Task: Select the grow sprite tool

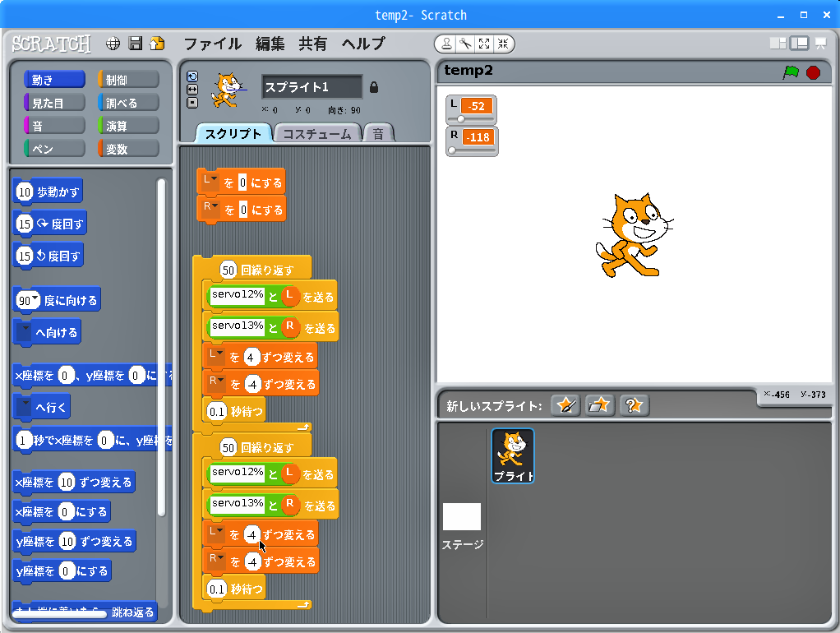Action: click(484, 44)
